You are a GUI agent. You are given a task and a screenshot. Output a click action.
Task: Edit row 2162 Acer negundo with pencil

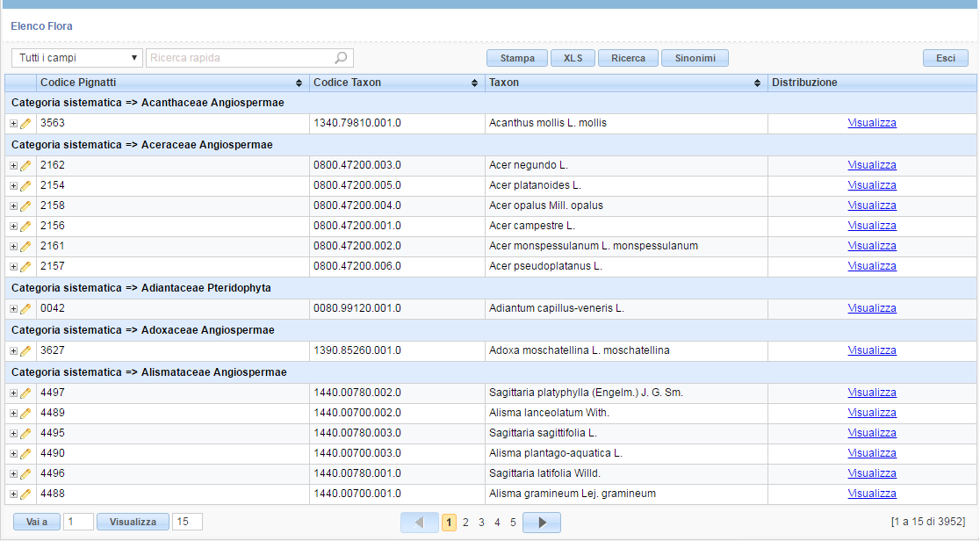pos(25,166)
